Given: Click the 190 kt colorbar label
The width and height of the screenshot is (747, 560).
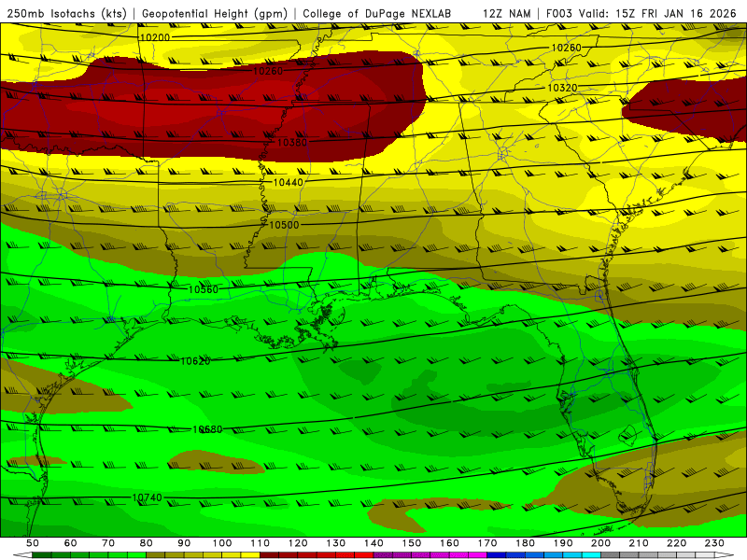Looking at the screenshot, I should [x=564, y=543].
